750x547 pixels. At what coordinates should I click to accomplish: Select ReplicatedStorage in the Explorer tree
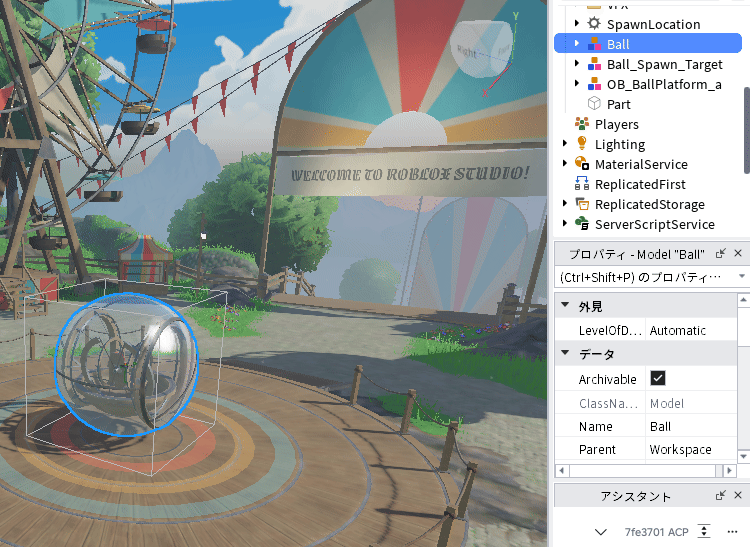[x=650, y=204]
